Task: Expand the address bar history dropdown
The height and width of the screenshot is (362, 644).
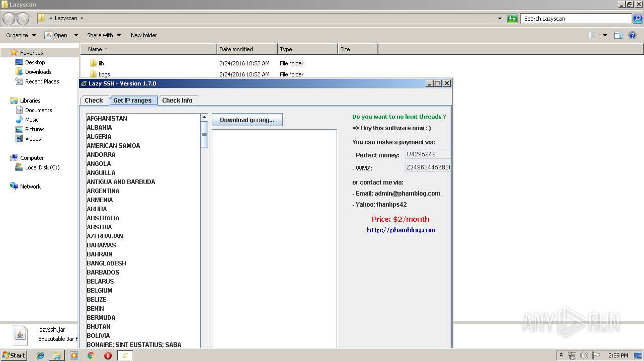Action: coord(500,19)
